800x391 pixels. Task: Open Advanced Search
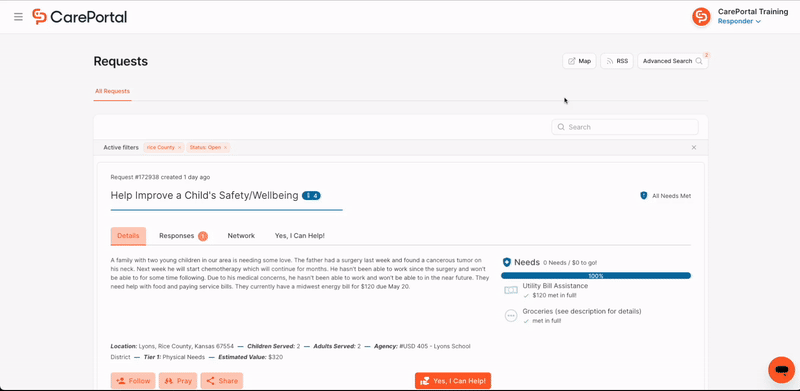(672, 61)
